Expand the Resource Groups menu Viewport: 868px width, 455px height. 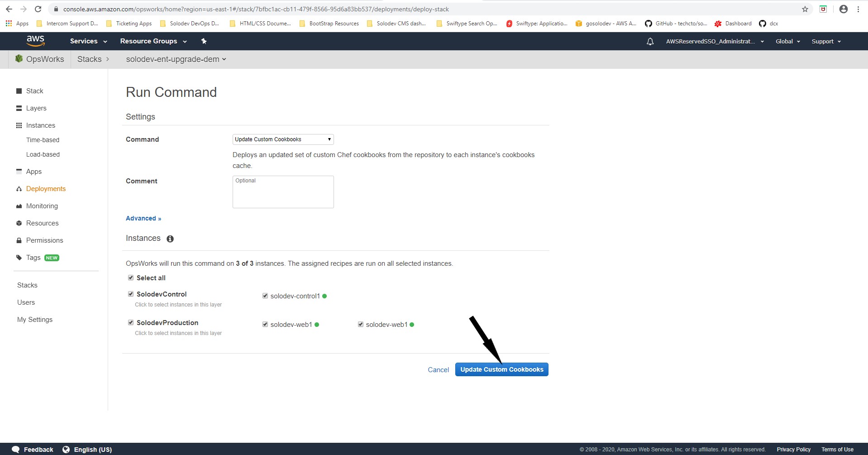pos(153,41)
